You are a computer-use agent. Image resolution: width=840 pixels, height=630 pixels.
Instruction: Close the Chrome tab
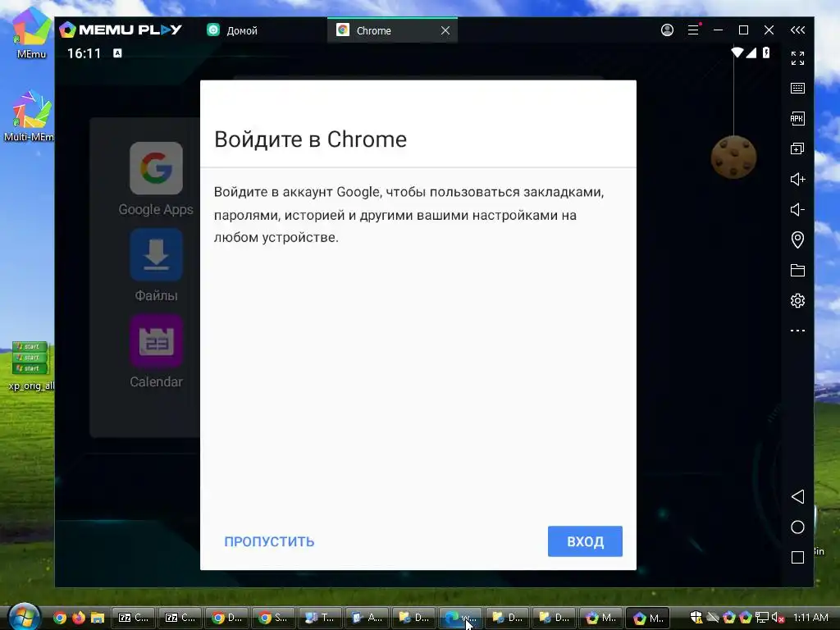click(x=445, y=30)
